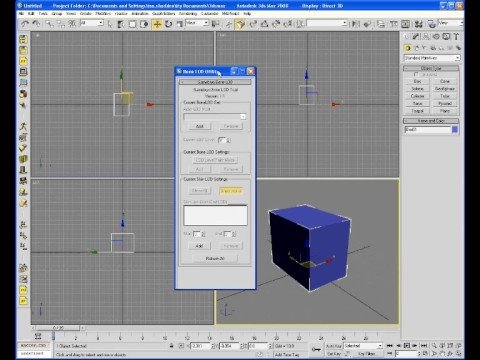Screen dimensions: 480x360
Task: Open the Display panel tab
Action: pos(446,37)
